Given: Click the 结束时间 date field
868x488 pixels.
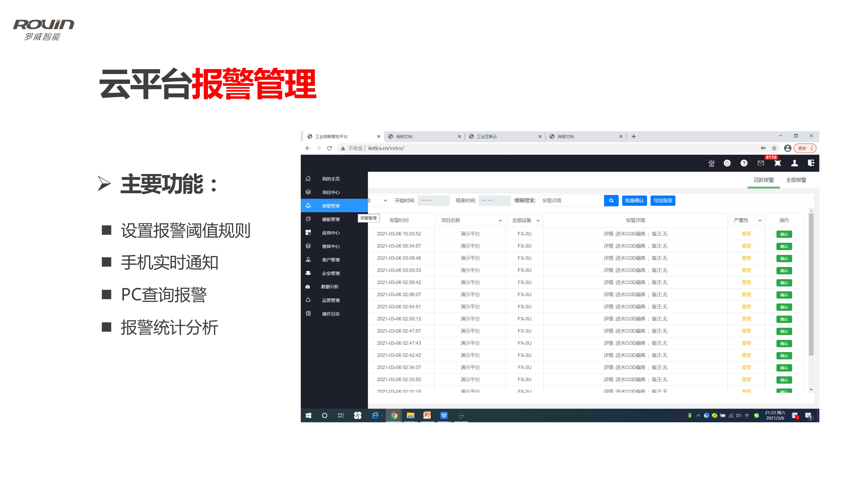Looking at the screenshot, I should pyautogui.click(x=494, y=200).
